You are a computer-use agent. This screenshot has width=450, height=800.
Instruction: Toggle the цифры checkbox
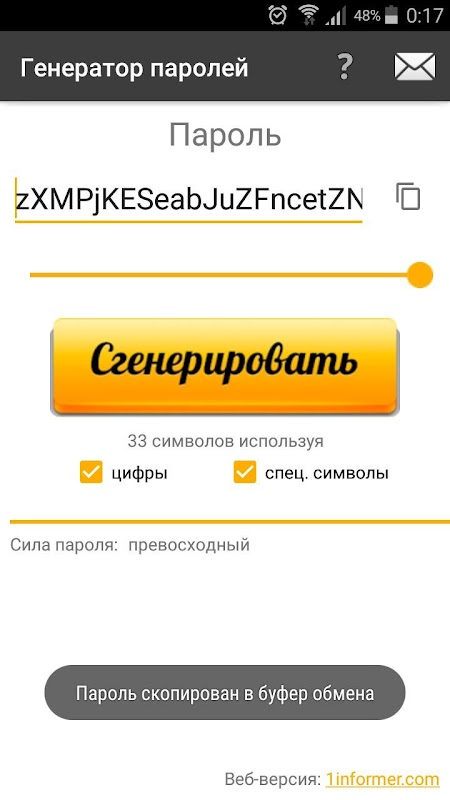(x=91, y=472)
